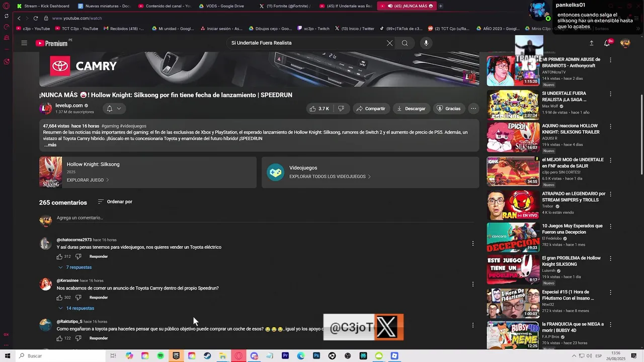Switch to Fortnite X tab

pos(285,6)
